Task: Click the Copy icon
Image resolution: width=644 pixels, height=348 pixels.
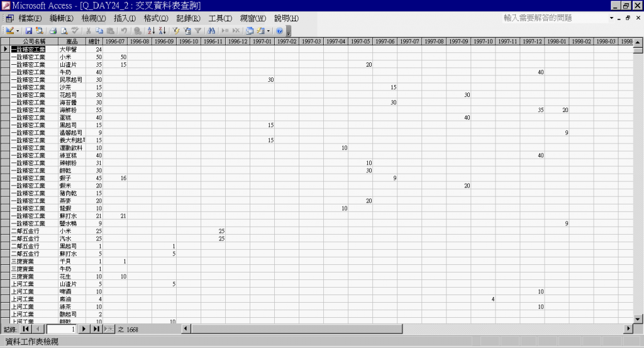Action: pos(99,31)
